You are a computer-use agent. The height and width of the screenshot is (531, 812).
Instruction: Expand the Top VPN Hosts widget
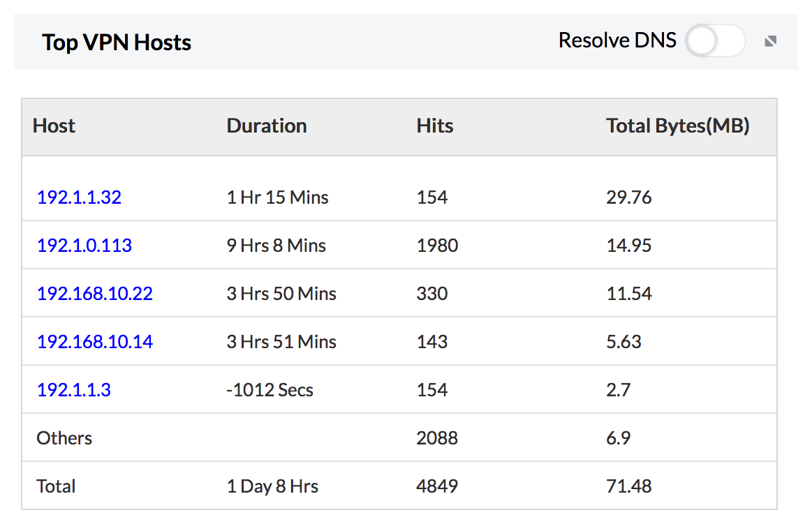click(770, 41)
